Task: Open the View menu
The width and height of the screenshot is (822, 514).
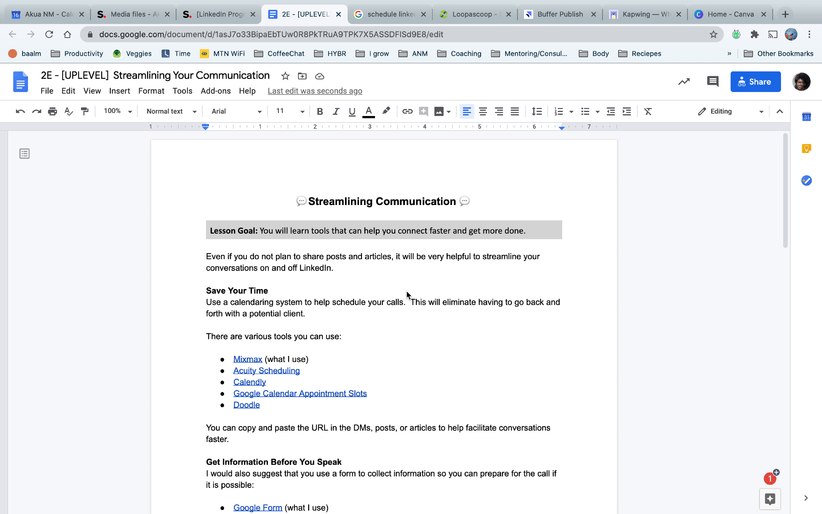Action: (x=92, y=91)
